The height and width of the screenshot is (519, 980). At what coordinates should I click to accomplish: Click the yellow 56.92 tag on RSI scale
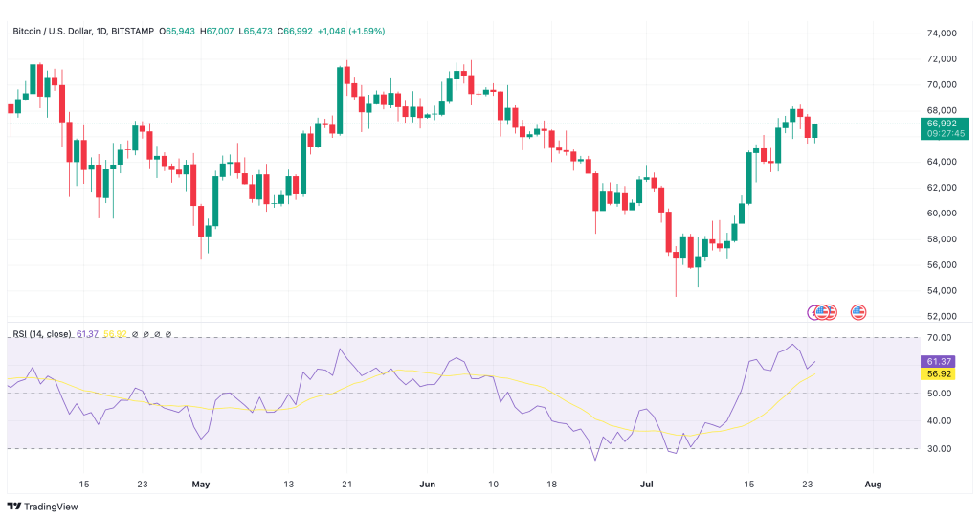[x=938, y=374]
